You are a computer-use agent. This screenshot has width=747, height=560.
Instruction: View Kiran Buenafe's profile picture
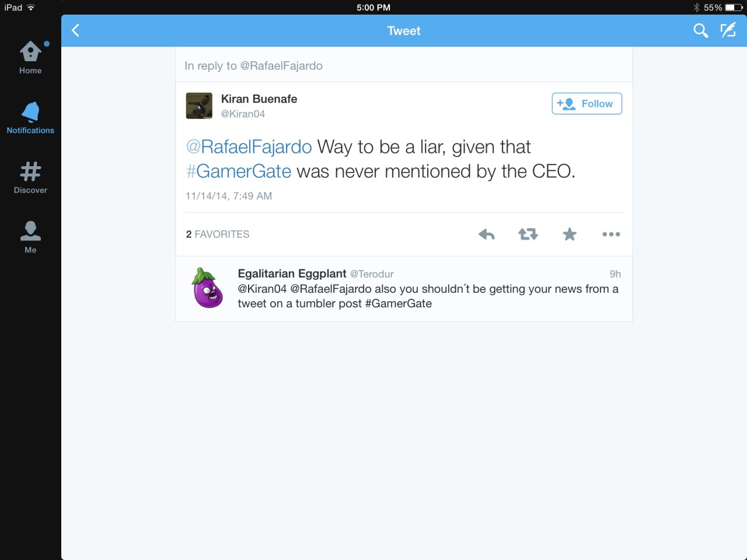[199, 106]
